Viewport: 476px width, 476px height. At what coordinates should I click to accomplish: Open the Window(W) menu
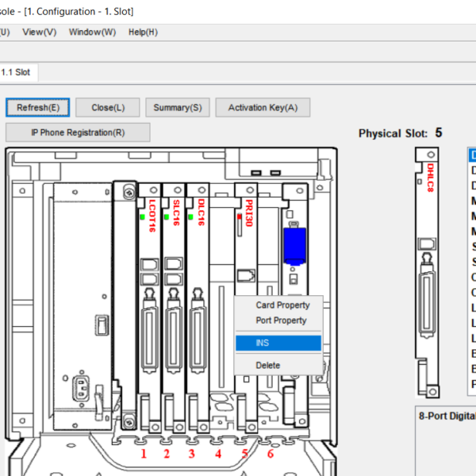click(x=92, y=32)
